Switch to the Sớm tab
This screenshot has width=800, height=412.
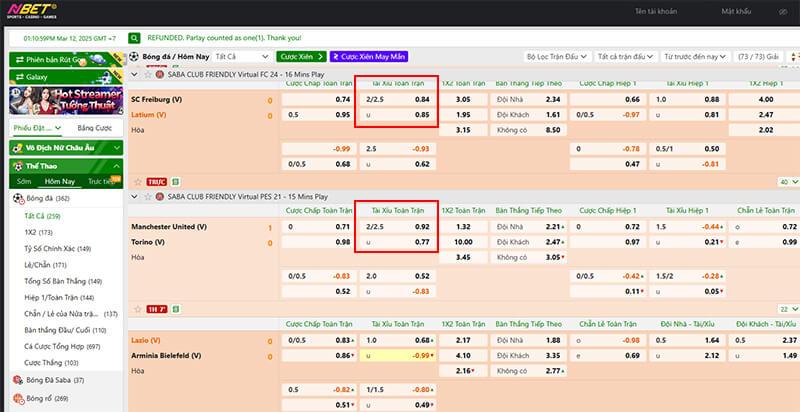point(24,182)
